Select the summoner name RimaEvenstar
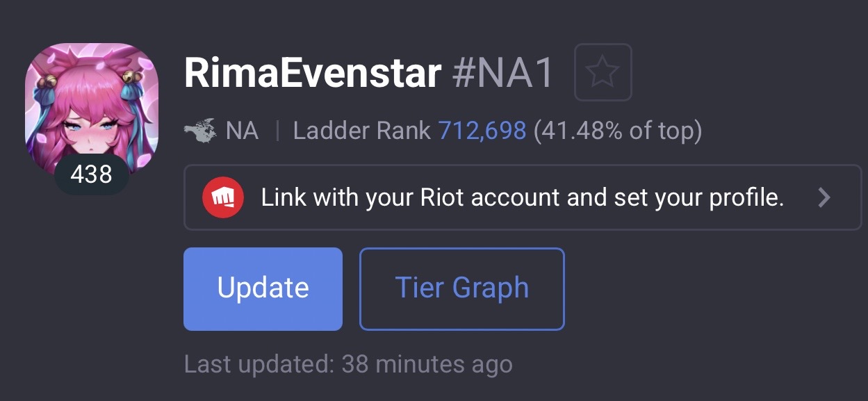This screenshot has width=868, height=401. click(313, 72)
